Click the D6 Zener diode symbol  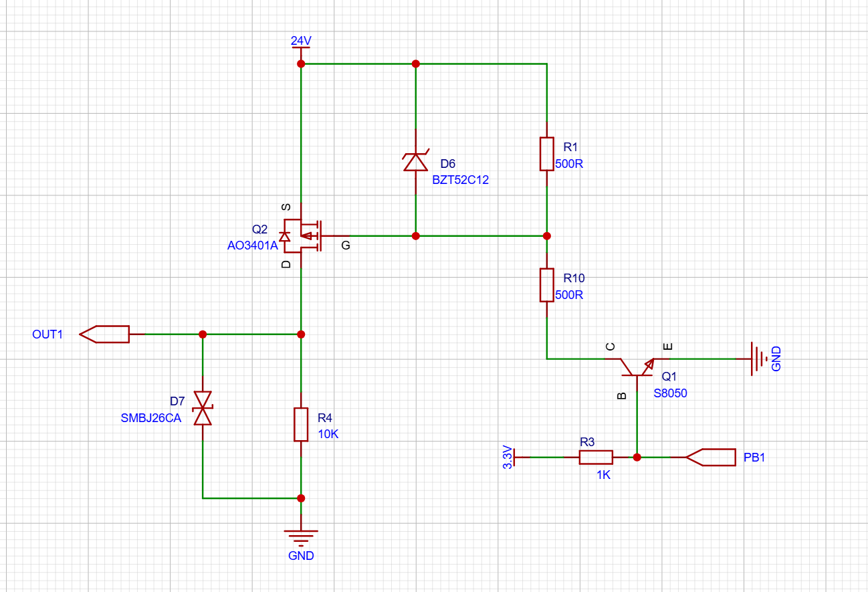coord(415,162)
